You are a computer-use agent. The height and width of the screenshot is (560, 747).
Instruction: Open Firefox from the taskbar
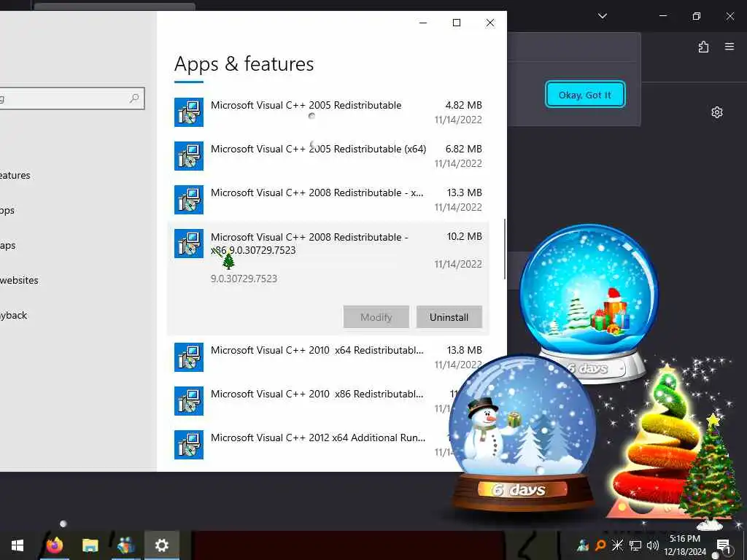point(54,545)
